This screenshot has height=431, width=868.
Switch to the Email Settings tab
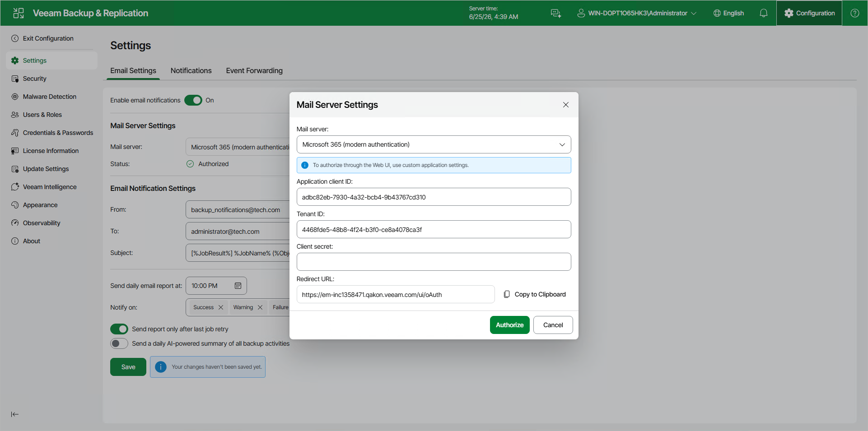click(x=133, y=70)
